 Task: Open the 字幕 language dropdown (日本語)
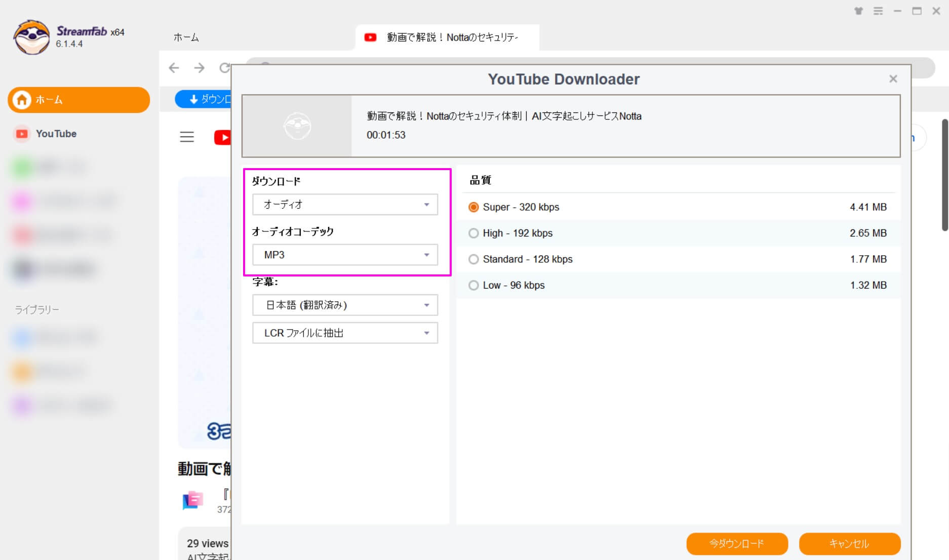tap(345, 305)
